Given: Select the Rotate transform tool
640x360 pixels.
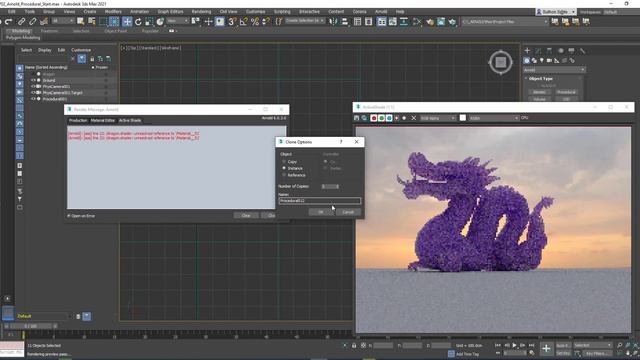Looking at the screenshot, I should pos(138,22).
